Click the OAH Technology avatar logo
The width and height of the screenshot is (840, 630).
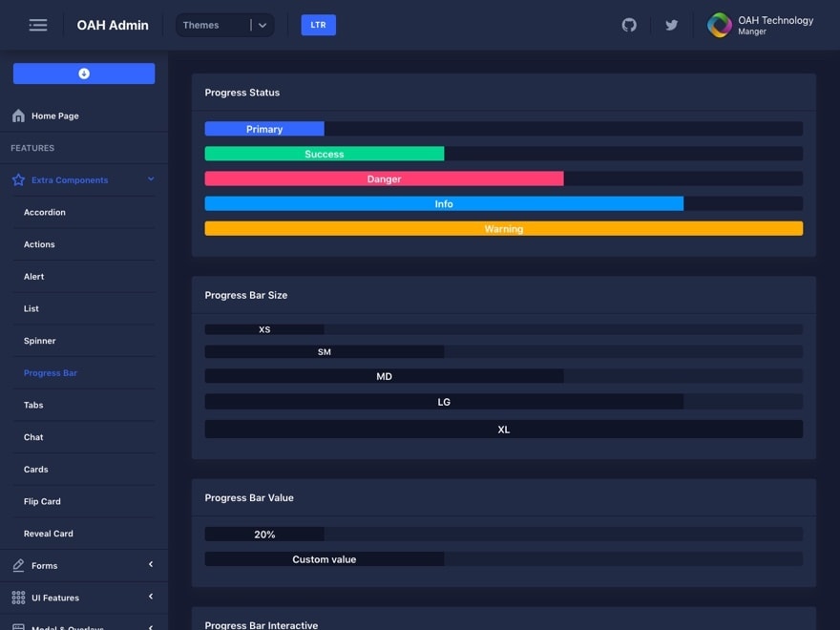(x=720, y=25)
